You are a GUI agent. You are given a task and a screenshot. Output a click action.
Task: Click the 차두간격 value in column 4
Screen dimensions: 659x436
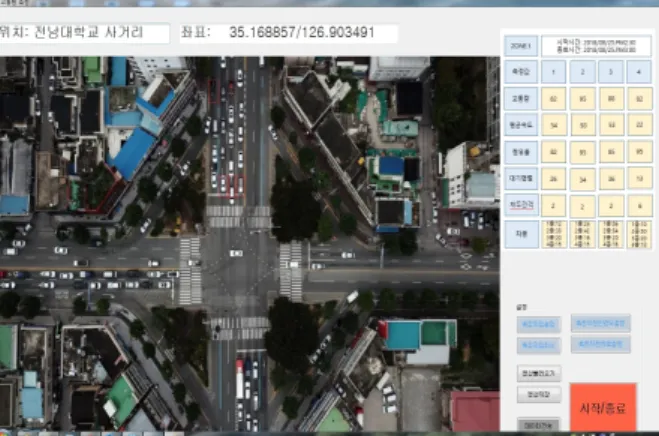[639, 206]
